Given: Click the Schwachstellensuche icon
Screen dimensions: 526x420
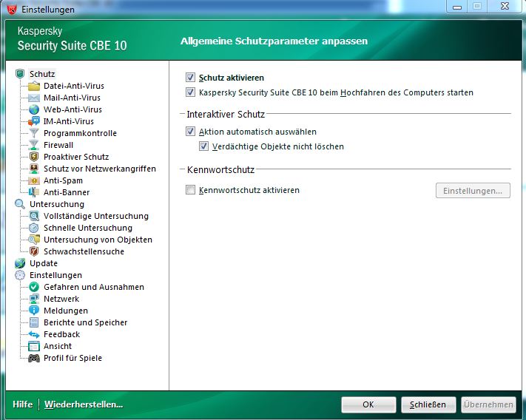Looking at the screenshot, I should tap(34, 251).
